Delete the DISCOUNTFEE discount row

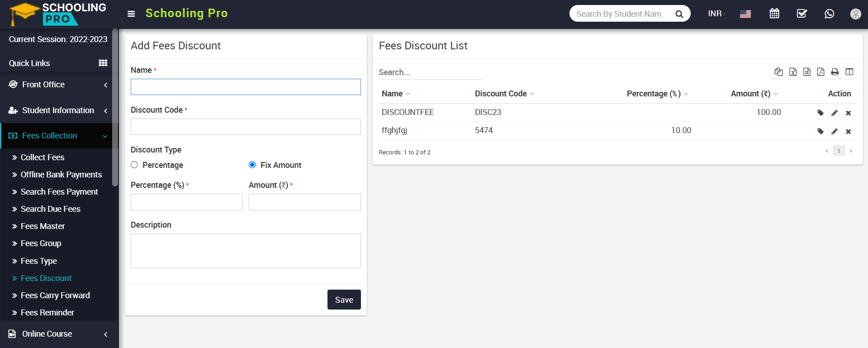coord(849,113)
